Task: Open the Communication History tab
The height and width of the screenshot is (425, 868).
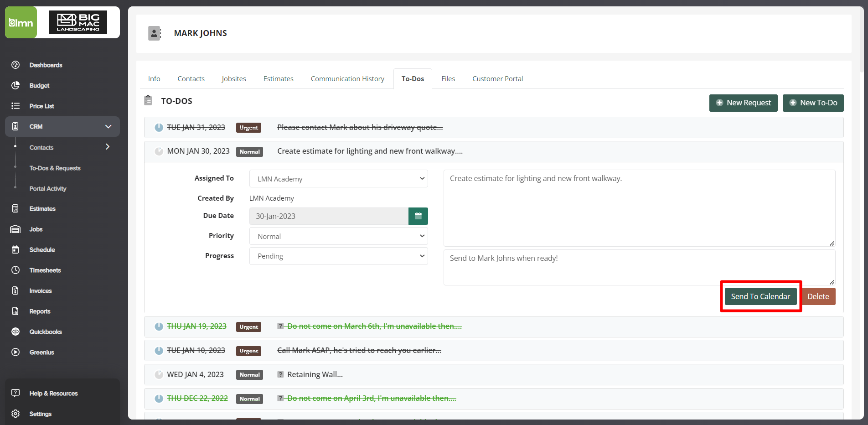Action: (x=347, y=78)
